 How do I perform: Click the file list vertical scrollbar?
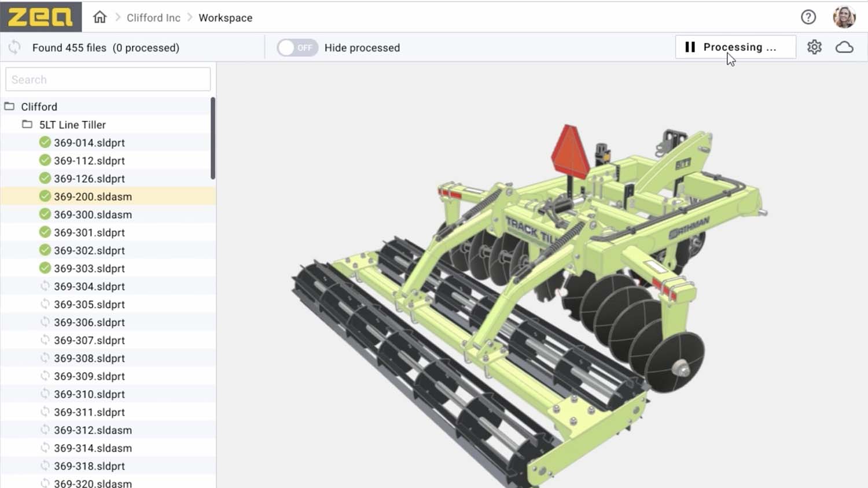tap(213, 139)
